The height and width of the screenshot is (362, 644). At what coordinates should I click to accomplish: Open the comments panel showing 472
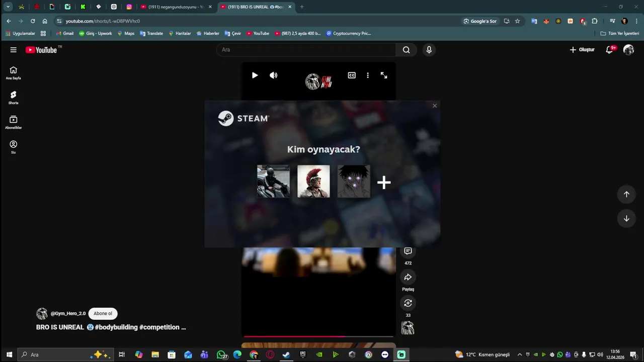pyautogui.click(x=408, y=251)
